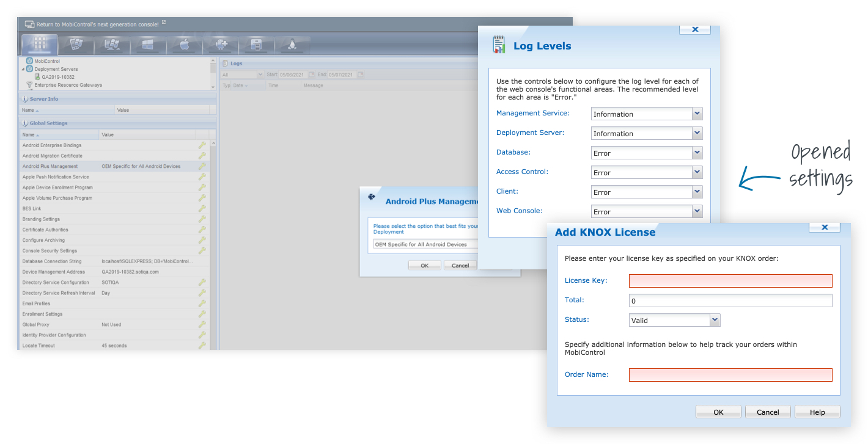868x444 pixels.
Task: Click the funnel icon by Enterprise Resource Gateways
Action: [x=29, y=85]
